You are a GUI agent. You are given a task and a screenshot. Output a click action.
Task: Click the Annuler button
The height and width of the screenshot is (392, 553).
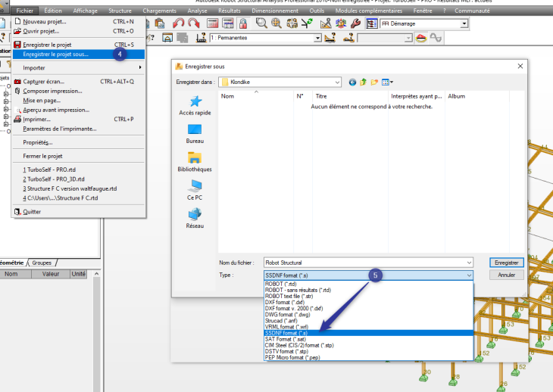(506, 275)
